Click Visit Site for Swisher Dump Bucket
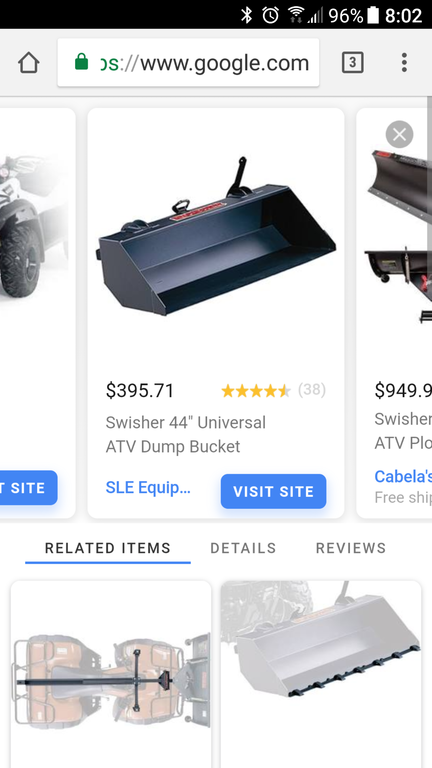The height and width of the screenshot is (768, 432). (x=273, y=491)
